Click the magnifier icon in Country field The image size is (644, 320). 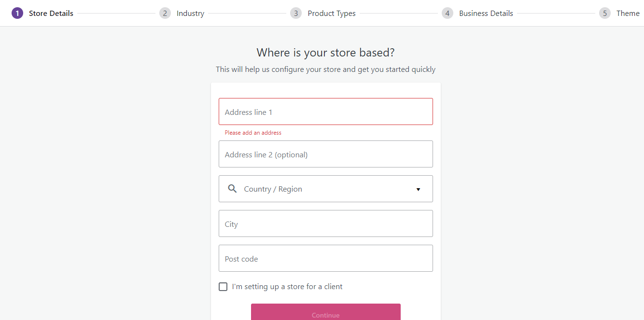(x=232, y=189)
